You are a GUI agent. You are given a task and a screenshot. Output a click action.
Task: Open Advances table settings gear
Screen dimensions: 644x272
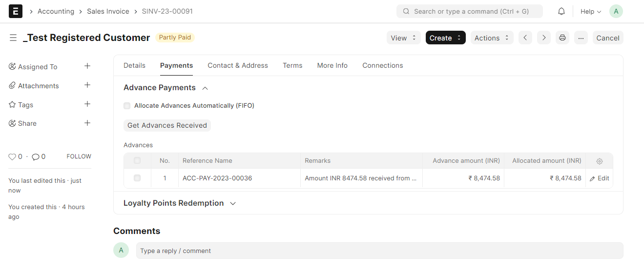tap(600, 161)
